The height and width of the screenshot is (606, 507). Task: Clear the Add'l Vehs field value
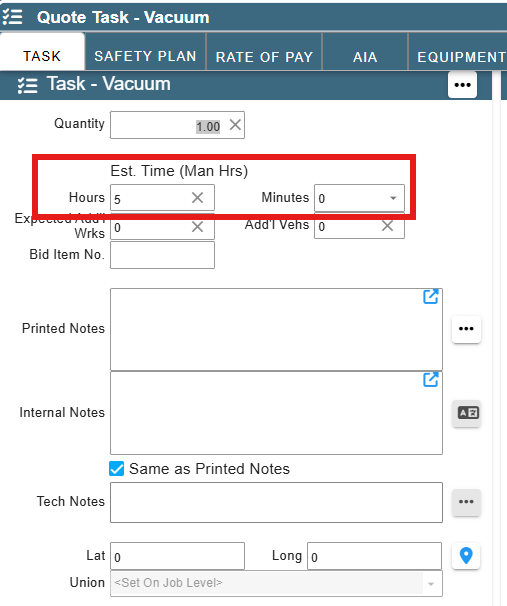pyautogui.click(x=387, y=226)
